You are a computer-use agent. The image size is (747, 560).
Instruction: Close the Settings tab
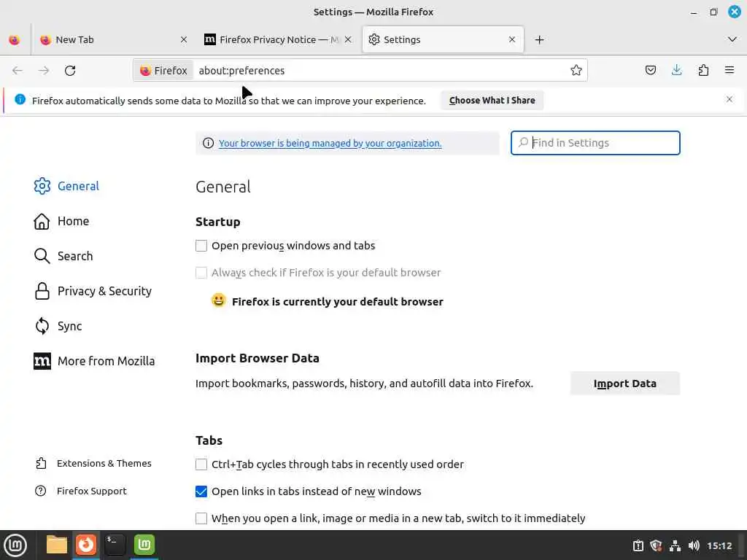click(511, 39)
